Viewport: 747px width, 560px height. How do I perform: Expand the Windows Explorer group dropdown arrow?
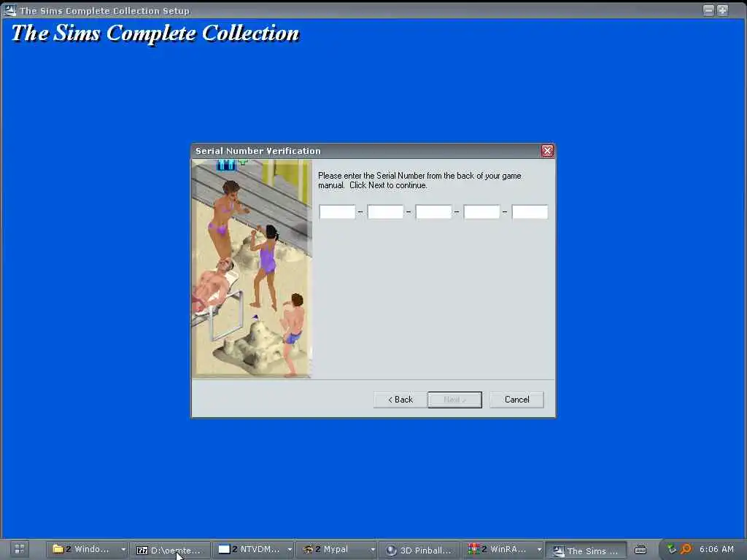click(x=123, y=550)
